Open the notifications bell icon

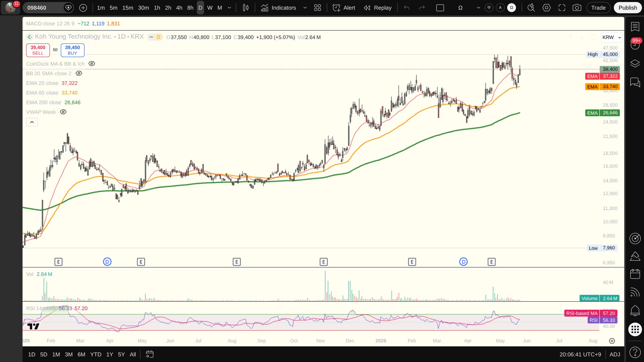tap(635, 311)
